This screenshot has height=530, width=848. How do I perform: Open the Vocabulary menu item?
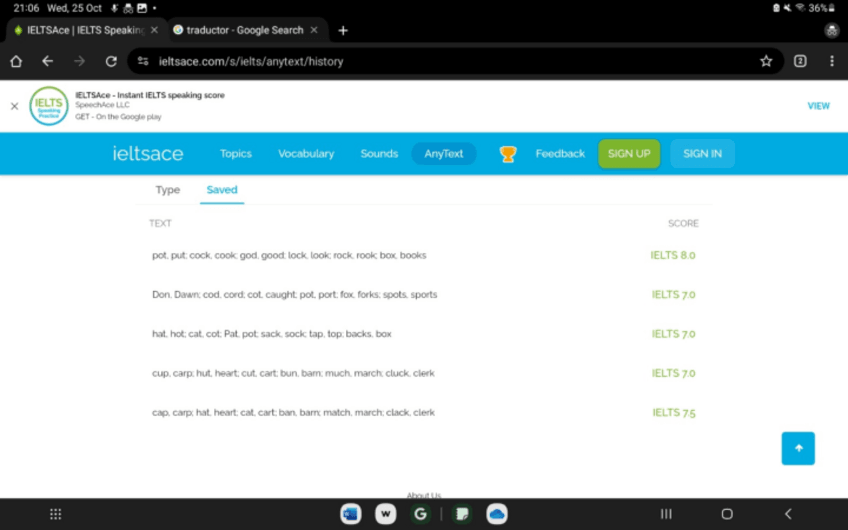point(306,154)
